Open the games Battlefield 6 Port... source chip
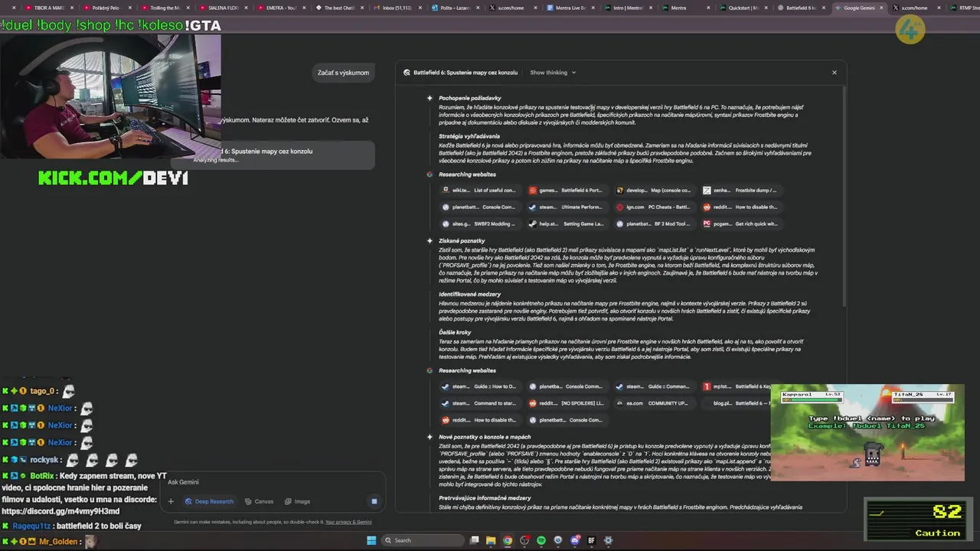Screen dimensions: 980x551 [x=567, y=190]
